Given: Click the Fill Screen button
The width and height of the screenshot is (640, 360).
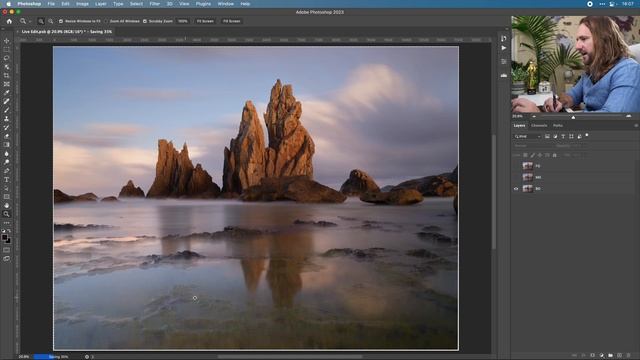Looking at the screenshot, I should [231, 21].
